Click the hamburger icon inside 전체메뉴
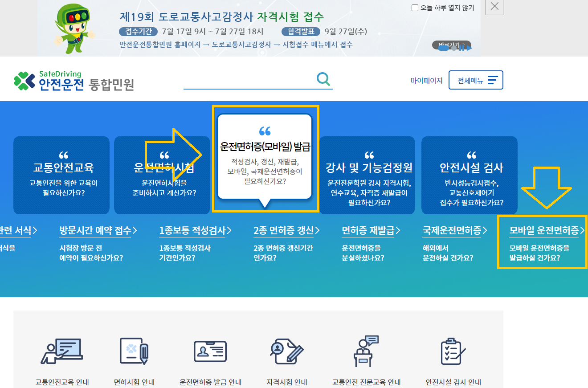The width and height of the screenshot is (588, 388). (x=493, y=79)
